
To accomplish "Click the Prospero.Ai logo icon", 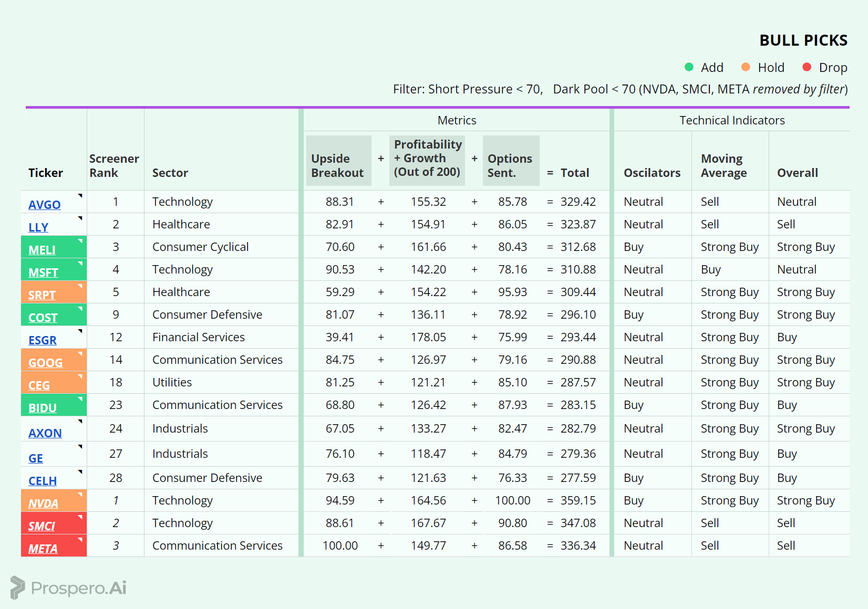I will tap(17, 587).
